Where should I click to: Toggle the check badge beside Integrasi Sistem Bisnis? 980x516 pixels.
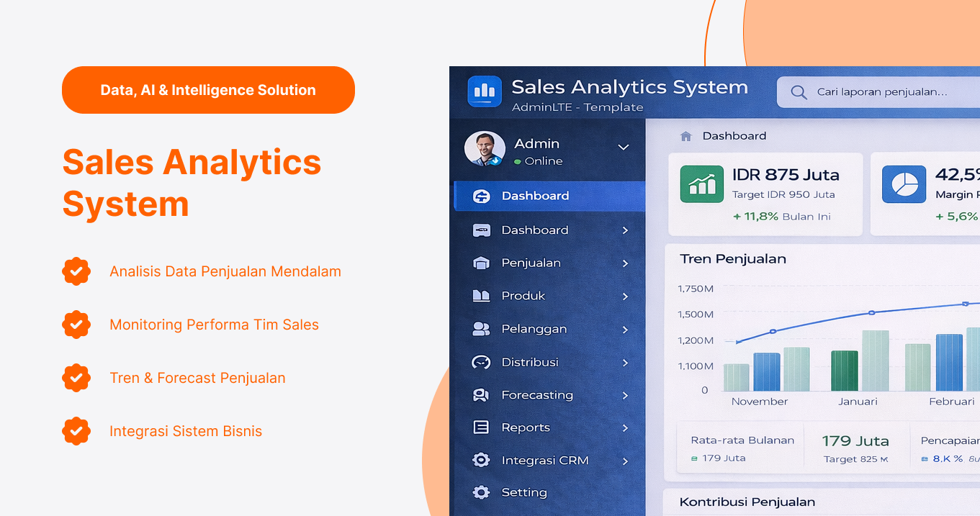point(76,431)
